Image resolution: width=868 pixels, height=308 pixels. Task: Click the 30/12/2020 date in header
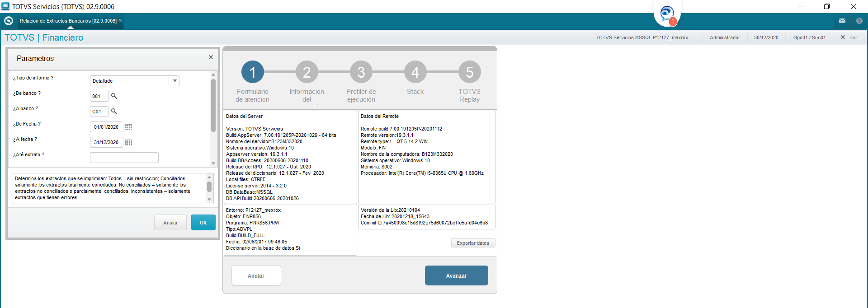coord(766,37)
